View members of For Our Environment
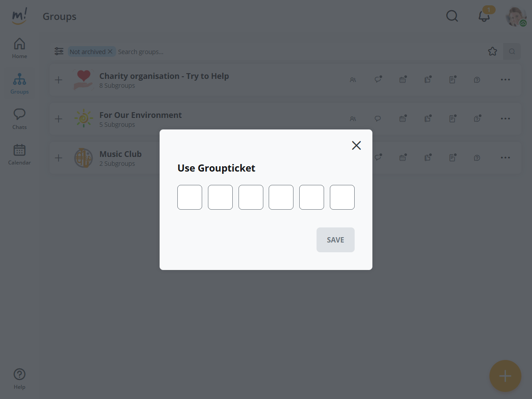Viewport: 532px width, 399px height. 353,119
